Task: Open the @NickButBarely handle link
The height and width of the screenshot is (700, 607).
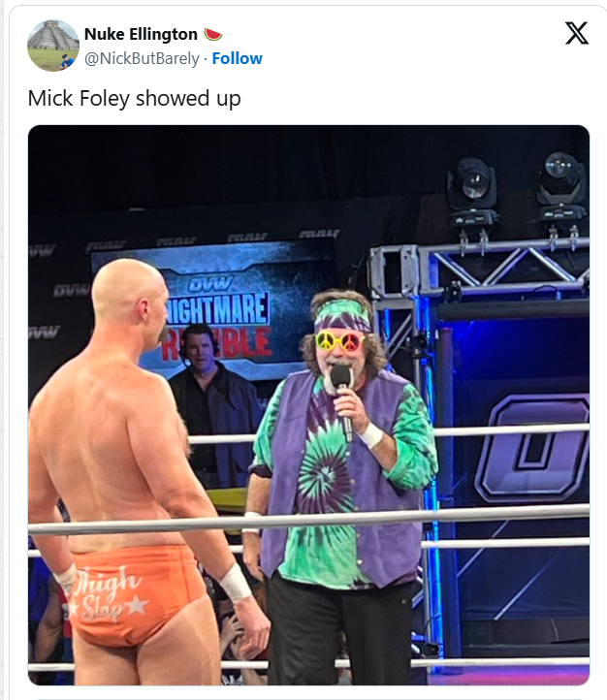Action: [142, 58]
